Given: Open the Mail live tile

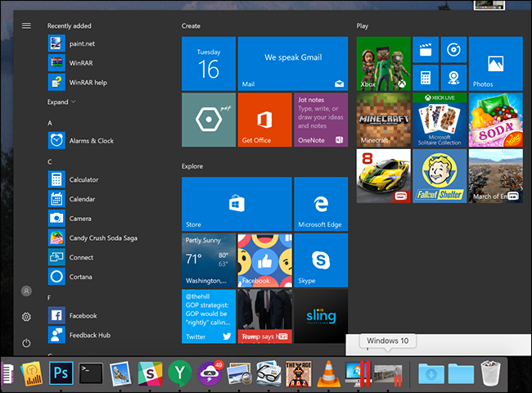Looking at the screenshot, I should [293, 63].
